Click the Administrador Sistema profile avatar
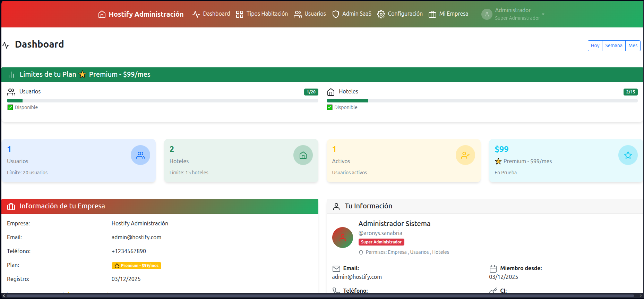 tap(342, 238)
